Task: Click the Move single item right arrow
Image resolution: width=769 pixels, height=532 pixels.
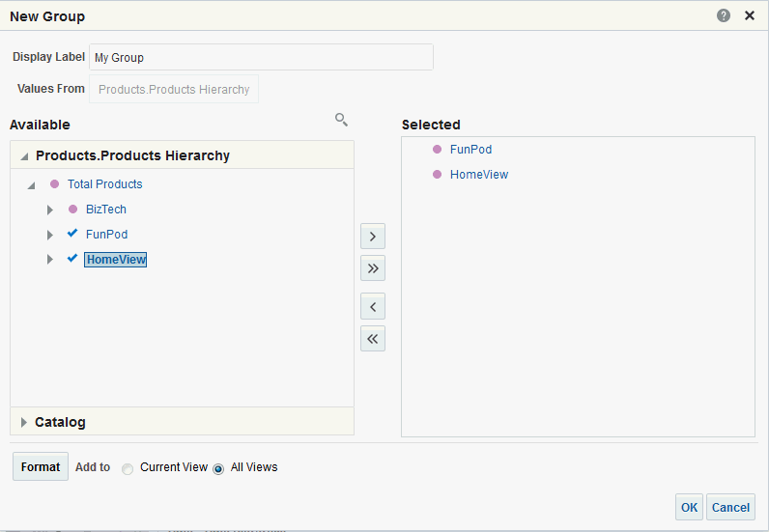Action: coord(373,237)
